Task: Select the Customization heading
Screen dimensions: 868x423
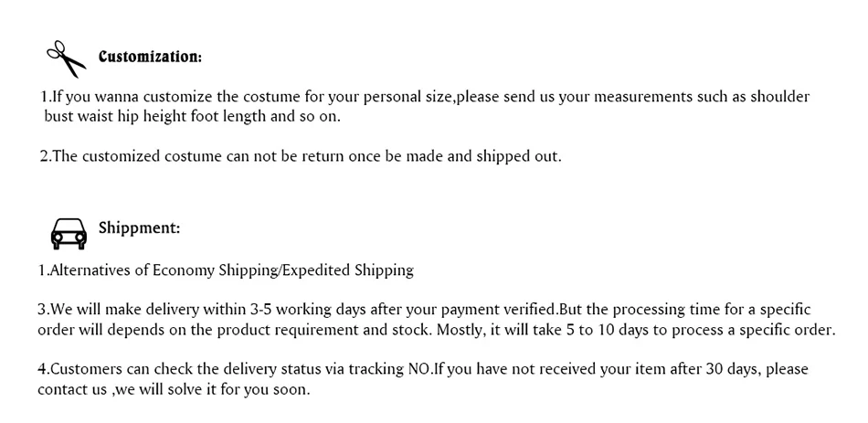Action: [149, 57]
